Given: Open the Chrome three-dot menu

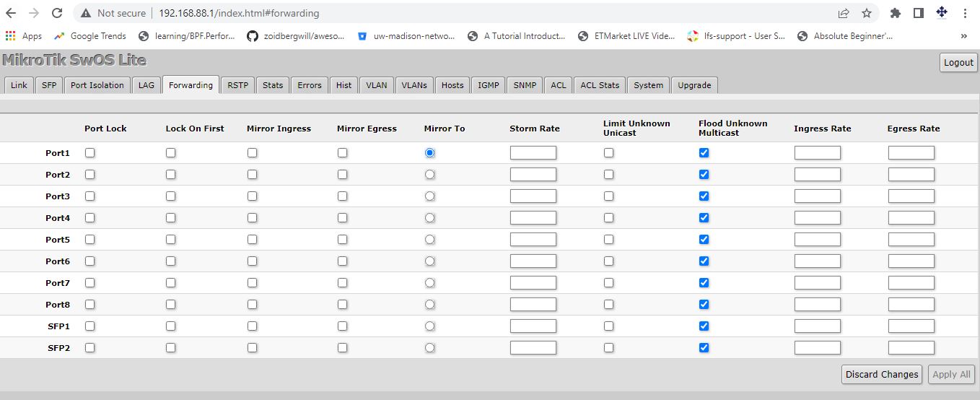Looking at the screenshot, I should coord(965,13).
